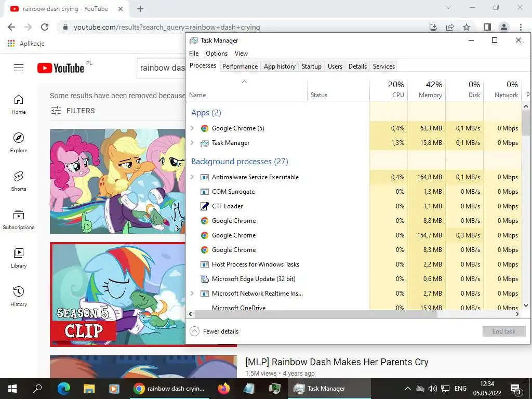This screenshot has height=399, width=532.
Task: Open Chrome three-dot menu
Action: [521, 27]
